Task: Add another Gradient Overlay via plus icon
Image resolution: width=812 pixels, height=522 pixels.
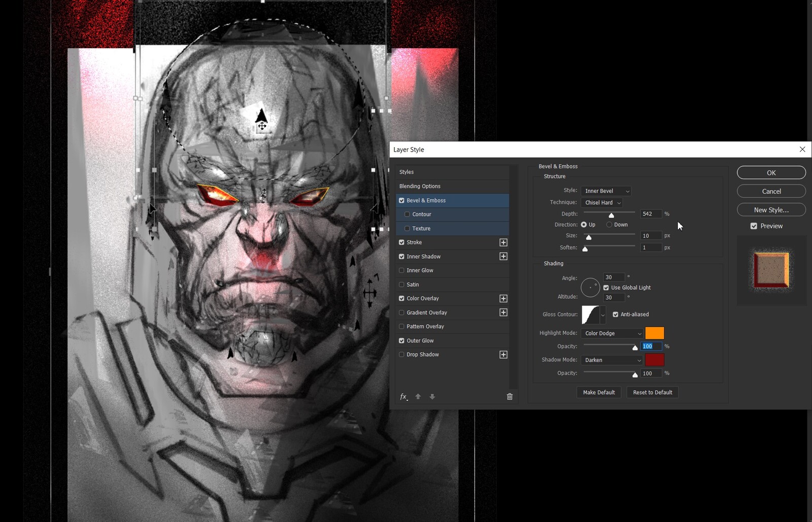Action: click(503, 312)
